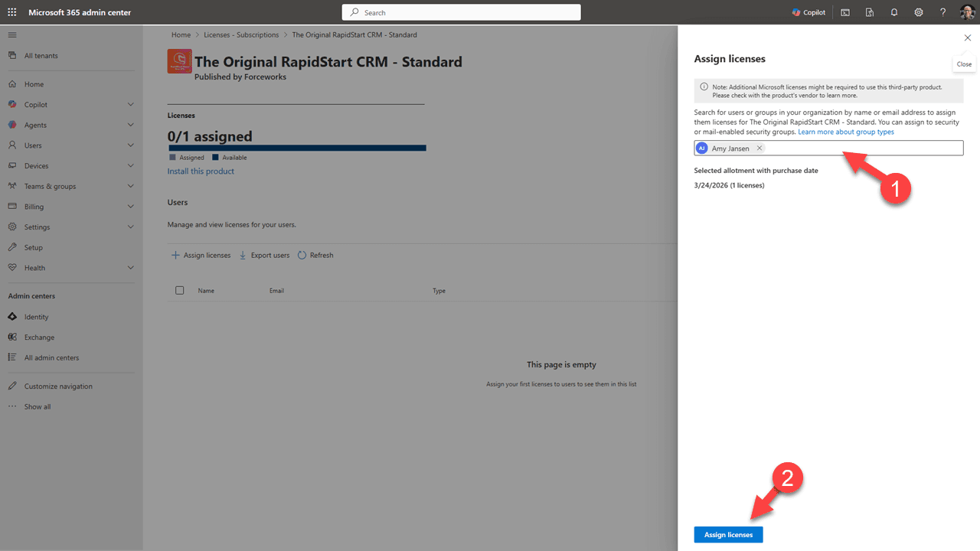
Task: Collapse the navigation hamburger menu
Action: tap(12, 35)
